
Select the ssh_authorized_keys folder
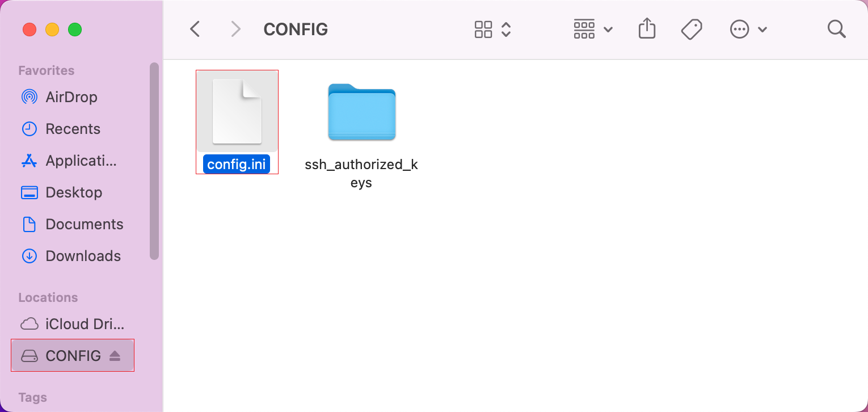coord(361,112)
